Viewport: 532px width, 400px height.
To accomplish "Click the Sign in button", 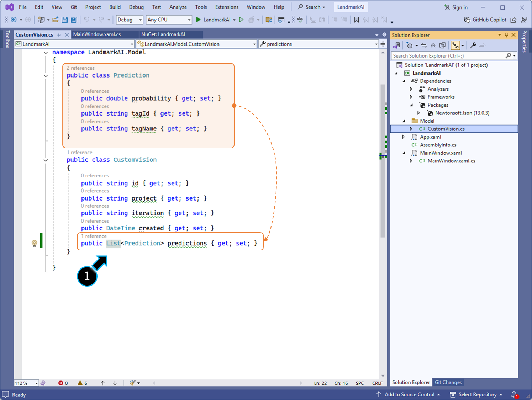I will click(x=456, y=7).
